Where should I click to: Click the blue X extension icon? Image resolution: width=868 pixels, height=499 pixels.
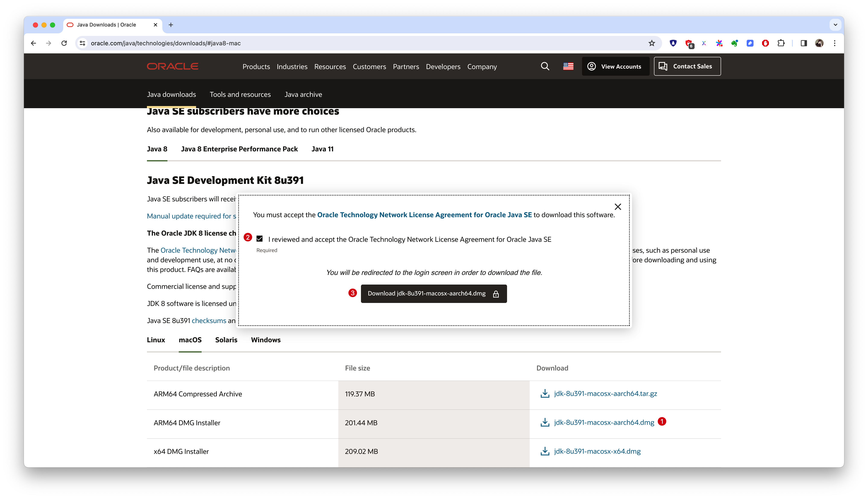(704, 43)
